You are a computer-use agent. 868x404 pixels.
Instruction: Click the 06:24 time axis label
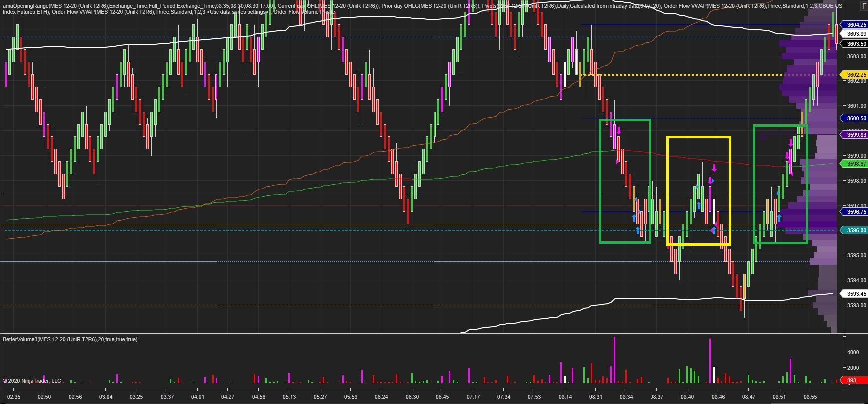point(381,397)
